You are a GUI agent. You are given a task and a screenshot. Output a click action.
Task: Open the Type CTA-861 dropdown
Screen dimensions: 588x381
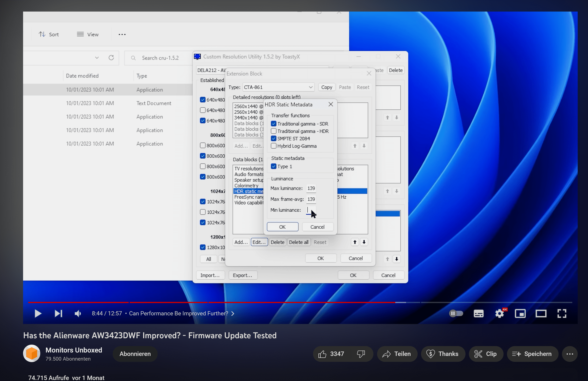tap(278, 87)
